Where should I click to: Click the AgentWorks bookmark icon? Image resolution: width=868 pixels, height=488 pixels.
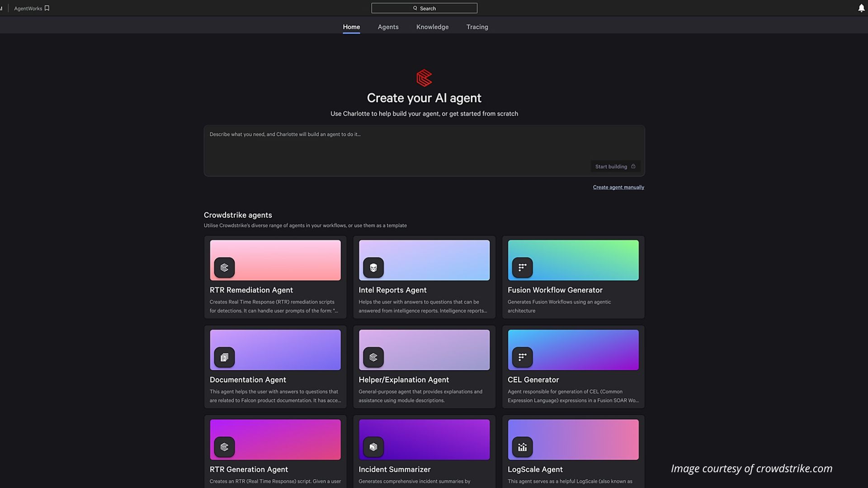click(47, 8)
